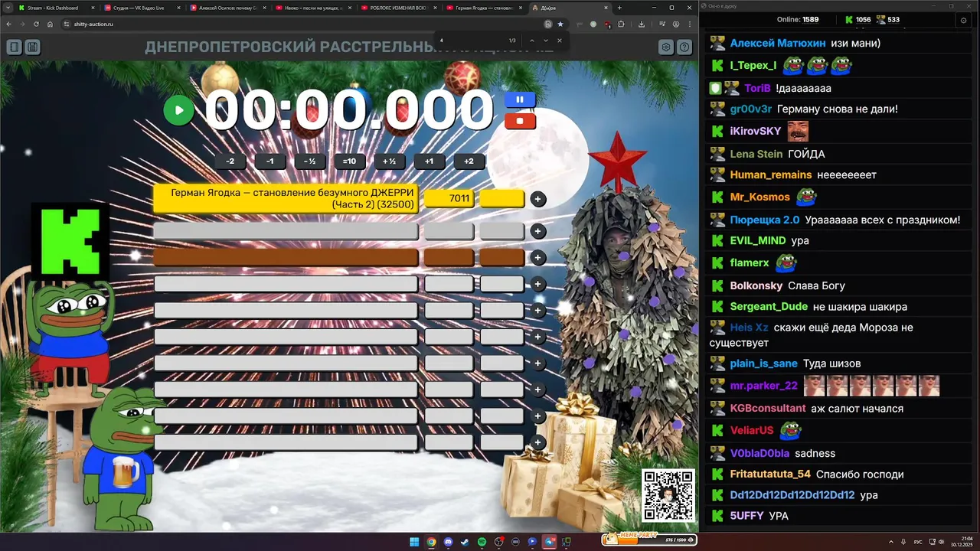Image resolution: width=980 pixels, height=551 pixels.
Task: Click the plus icon on the second lot row
Action: [x=538, y=231]
